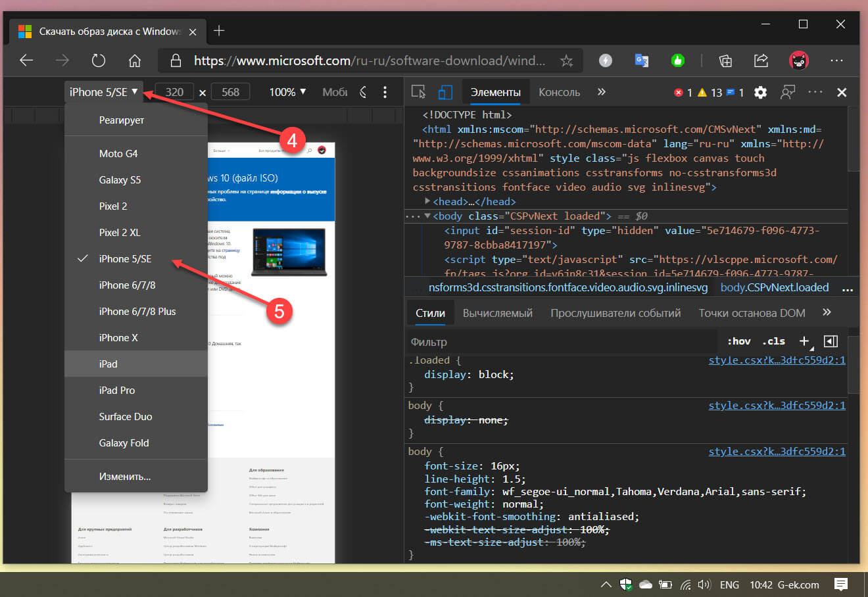Open the Прослушиватели событий tab
The width and height of the screenshot is (868, 597).
coord(615,313)
